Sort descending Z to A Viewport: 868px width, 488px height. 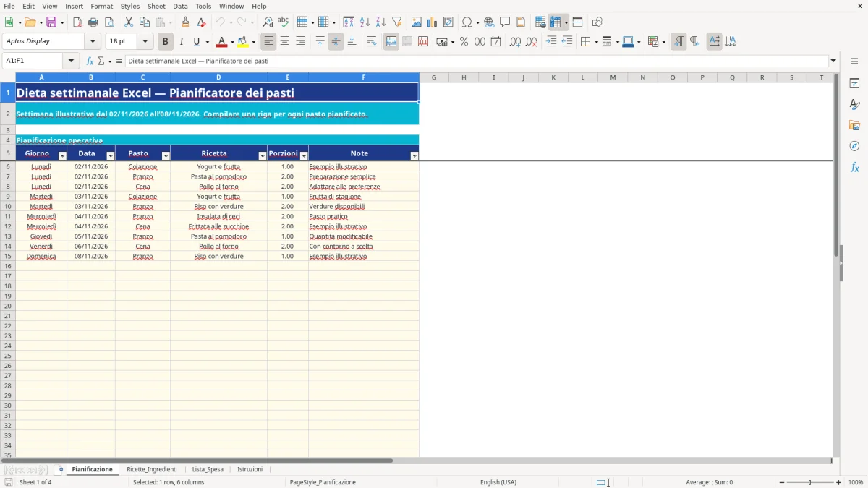tap(380, 22)
